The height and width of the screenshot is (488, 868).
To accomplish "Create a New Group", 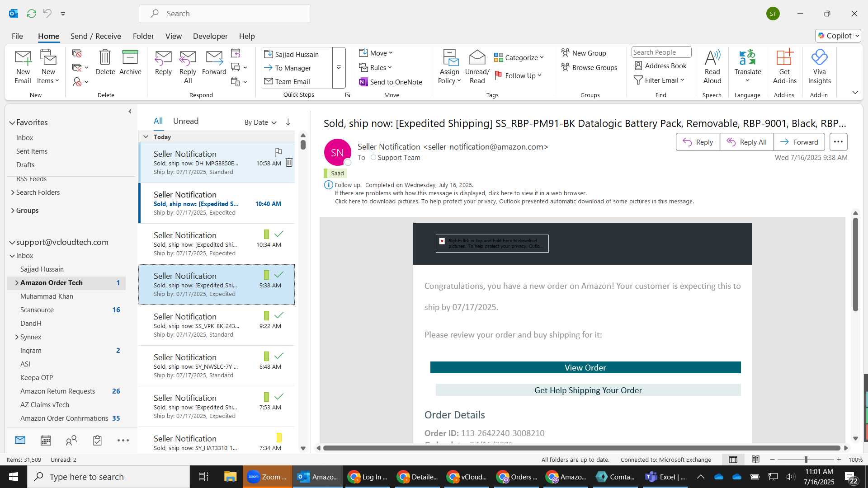I will pyautogui.click(x=584, y=53).
